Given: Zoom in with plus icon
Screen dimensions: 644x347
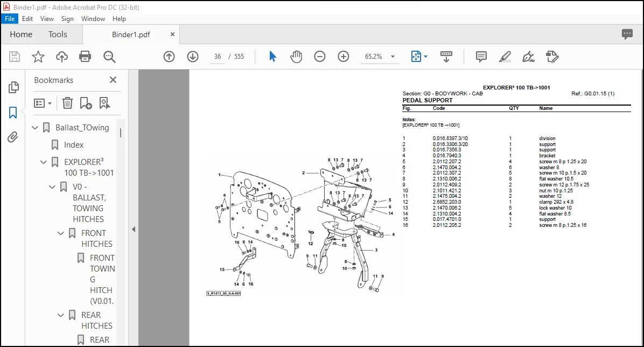Looking at the screenshot, I should [344, 57].
